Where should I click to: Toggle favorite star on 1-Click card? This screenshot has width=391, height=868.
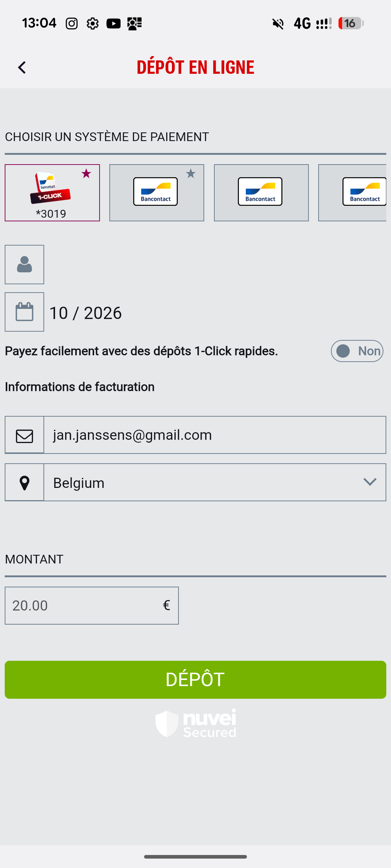(x=86, y=174)
